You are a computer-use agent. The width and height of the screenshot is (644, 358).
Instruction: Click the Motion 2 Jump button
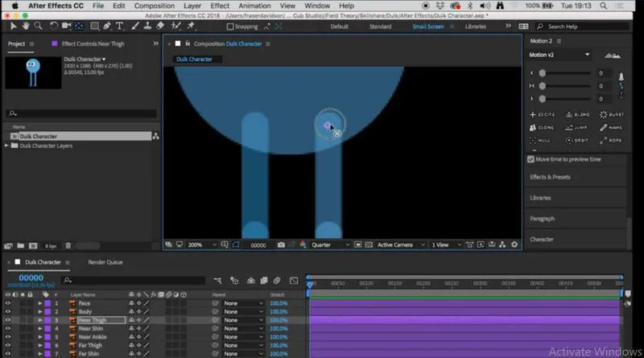pyautogui.click(x=576, y=128)
